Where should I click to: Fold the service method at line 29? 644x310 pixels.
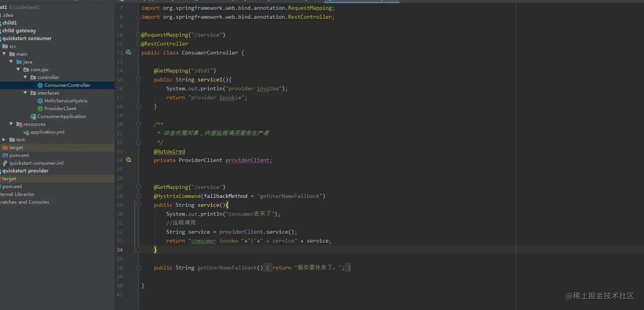click(138, 205)
